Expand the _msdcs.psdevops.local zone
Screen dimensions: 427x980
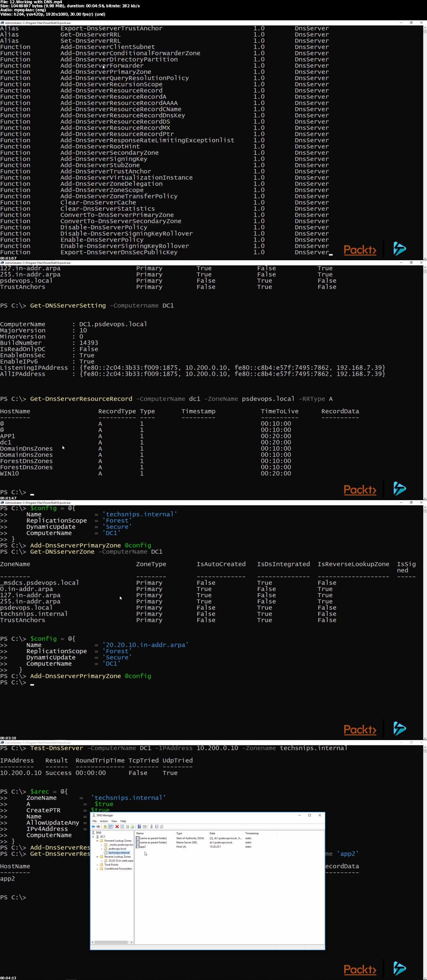pyautogui.click(x=102, y=845)
